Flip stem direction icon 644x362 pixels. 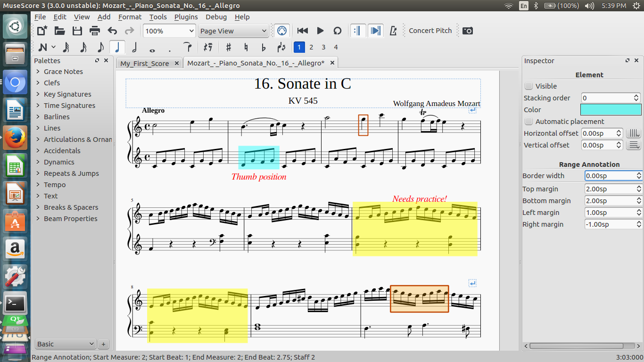(x=281, y=47)
